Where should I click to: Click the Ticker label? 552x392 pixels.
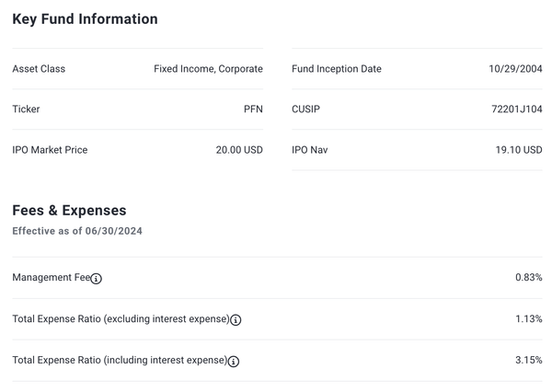tap(26, 110)
